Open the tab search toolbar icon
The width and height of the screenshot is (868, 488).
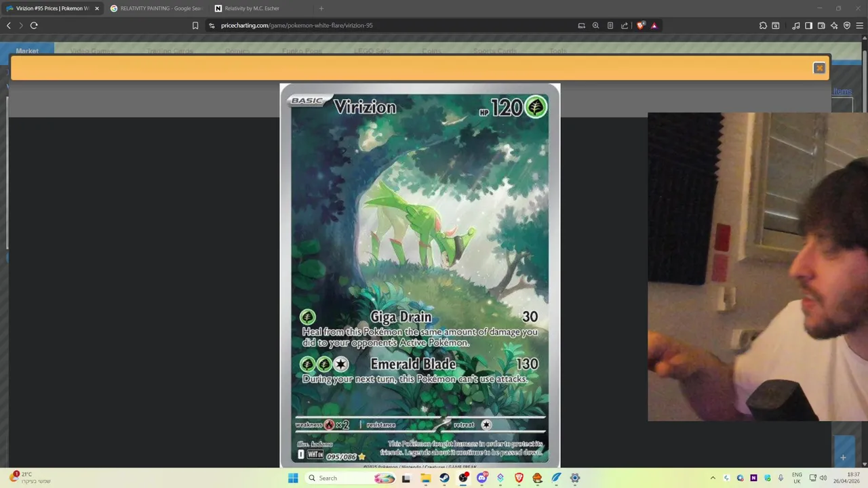click(776, 25)
